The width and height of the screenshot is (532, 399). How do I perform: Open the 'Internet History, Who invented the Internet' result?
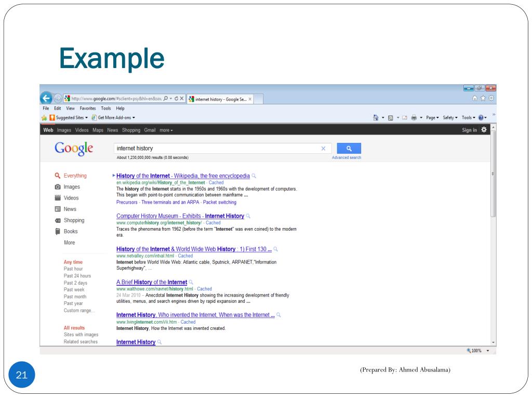pos(195,315)
